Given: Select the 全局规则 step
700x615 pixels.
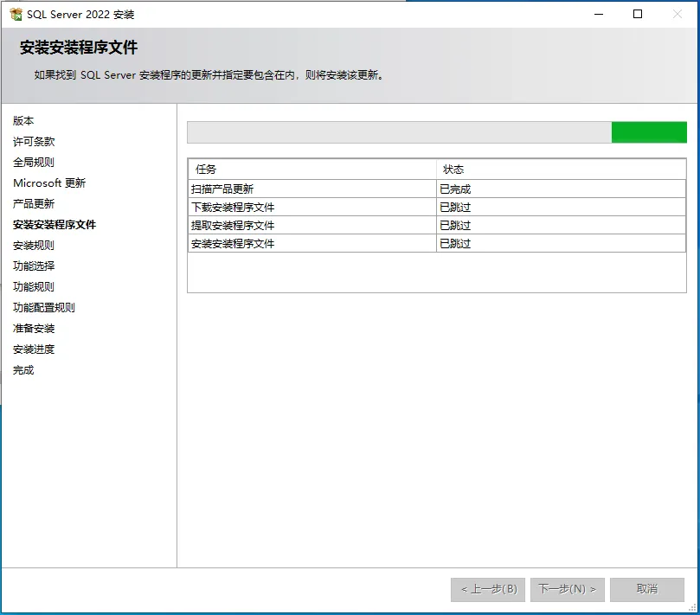Looking at the screenshot, I should [x=34, y=162].
